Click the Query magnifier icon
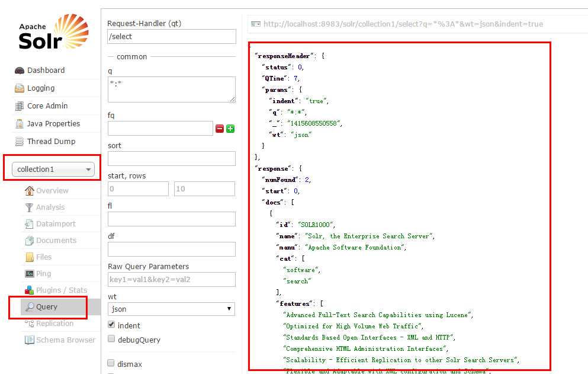 [x=30, y=307]
